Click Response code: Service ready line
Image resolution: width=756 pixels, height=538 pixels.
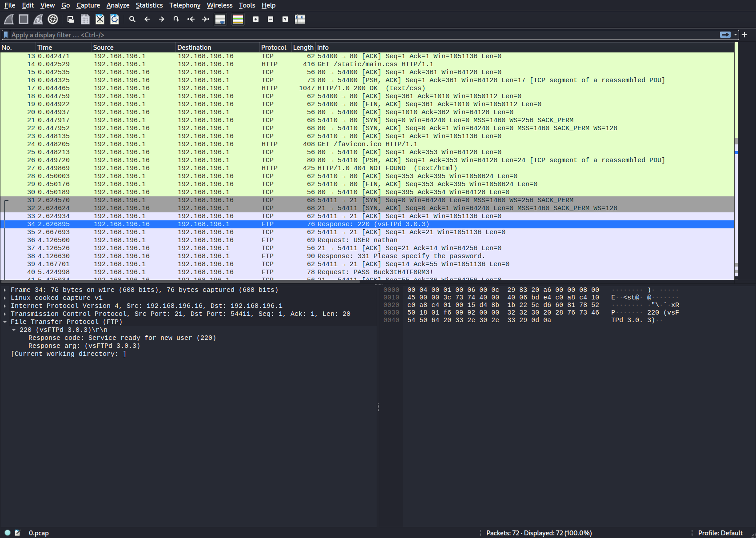coord(122,338)
